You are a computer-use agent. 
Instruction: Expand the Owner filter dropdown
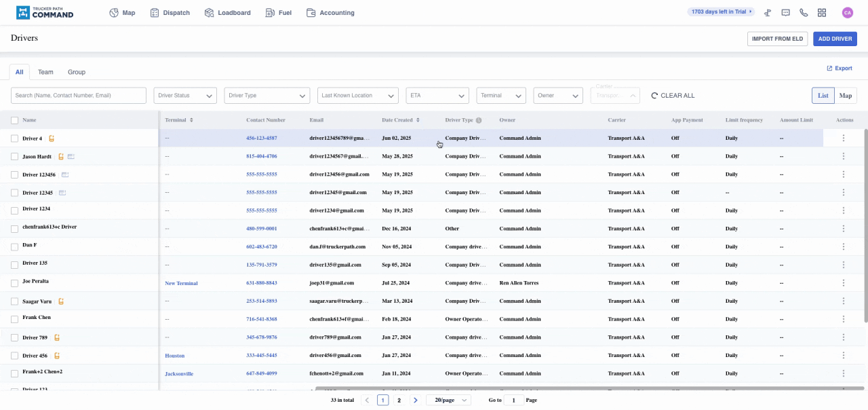(558, 96)
